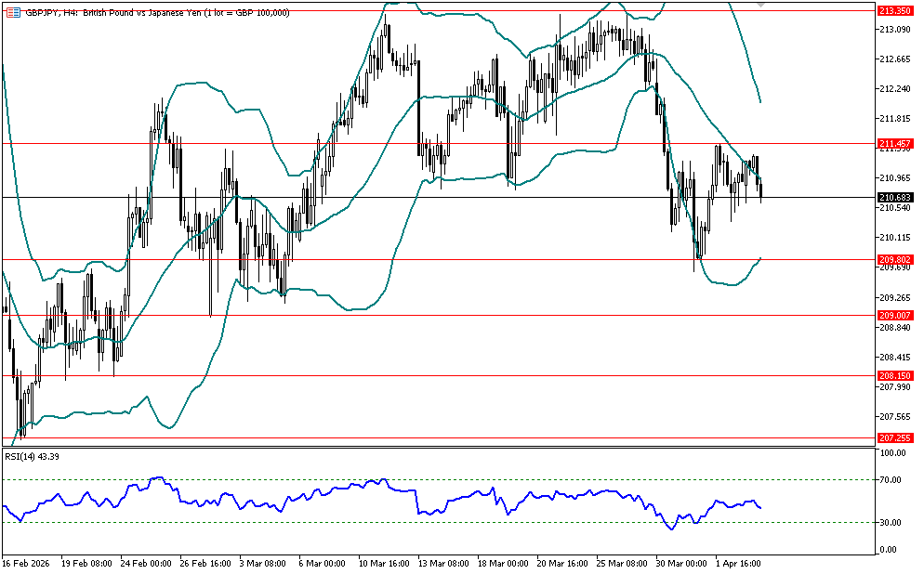The width and height of the screenshot is (924, 574).
Task: Click the gray chart shift triangle marker
Action: [x=761, y=6]
